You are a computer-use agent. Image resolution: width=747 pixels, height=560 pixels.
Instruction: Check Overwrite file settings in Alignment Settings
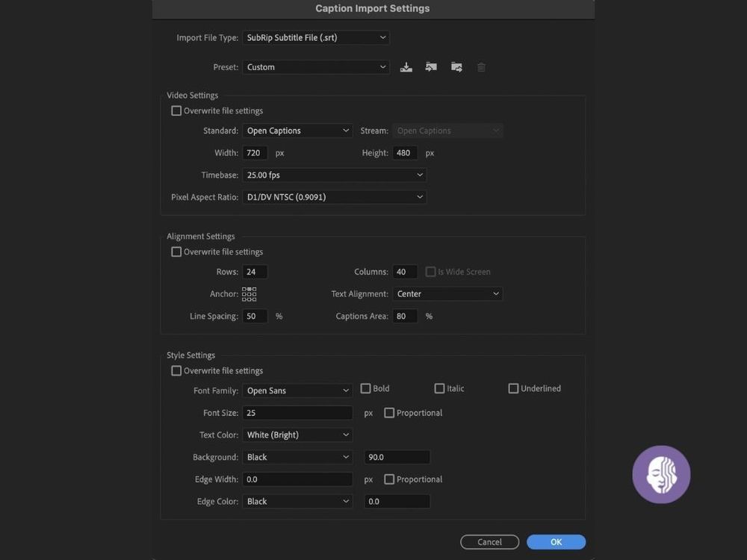(176, 252)
